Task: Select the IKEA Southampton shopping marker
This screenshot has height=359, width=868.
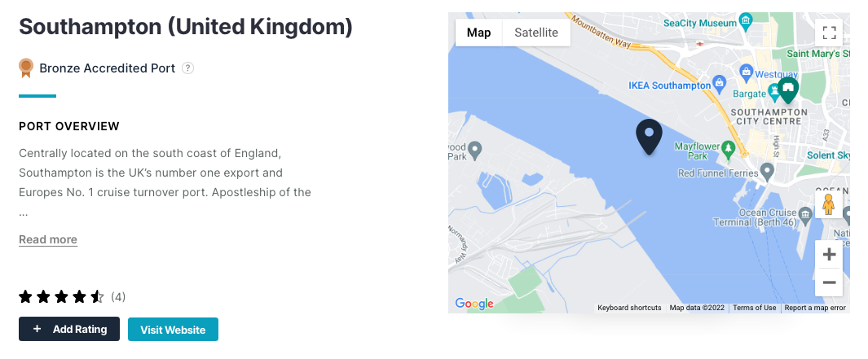Action: pyautogui.click(x=719, y=85)
